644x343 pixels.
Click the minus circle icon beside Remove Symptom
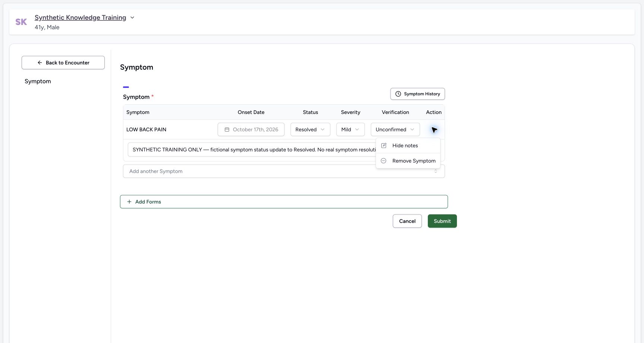click(x=383, y=161)
